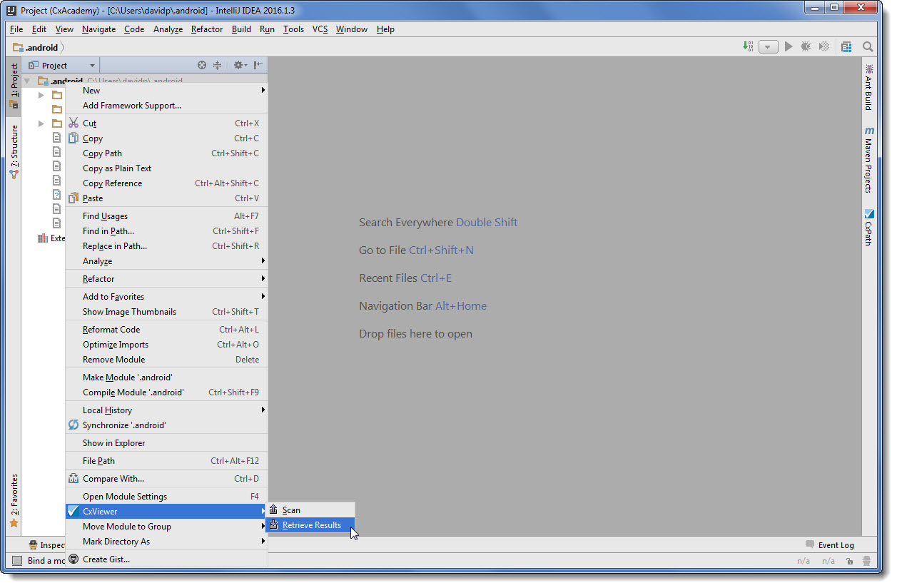Image resolution: width=897 pixels, height=588 pixels.
Task: Open the Project view type dropdown
Action: pyautogui.click(x=62, y=65)
